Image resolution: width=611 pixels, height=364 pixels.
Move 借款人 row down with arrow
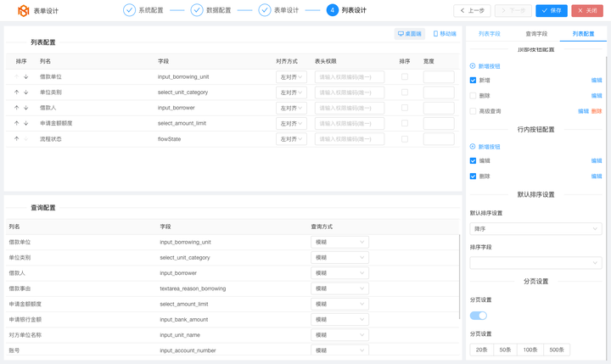(26, 108)
